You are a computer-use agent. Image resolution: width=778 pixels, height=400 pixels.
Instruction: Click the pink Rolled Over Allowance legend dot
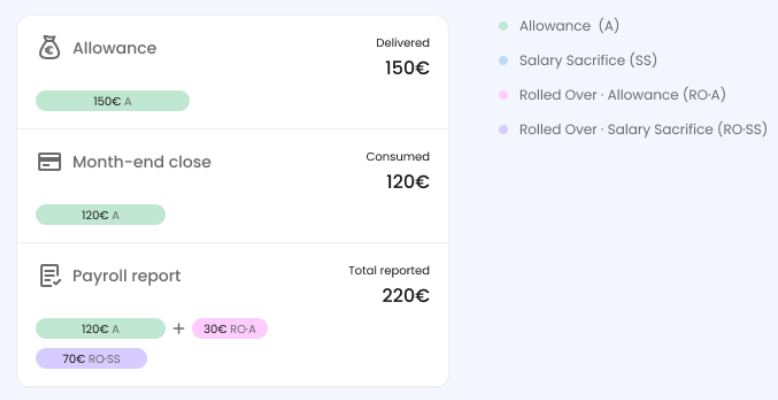click(x=503, y=95)
